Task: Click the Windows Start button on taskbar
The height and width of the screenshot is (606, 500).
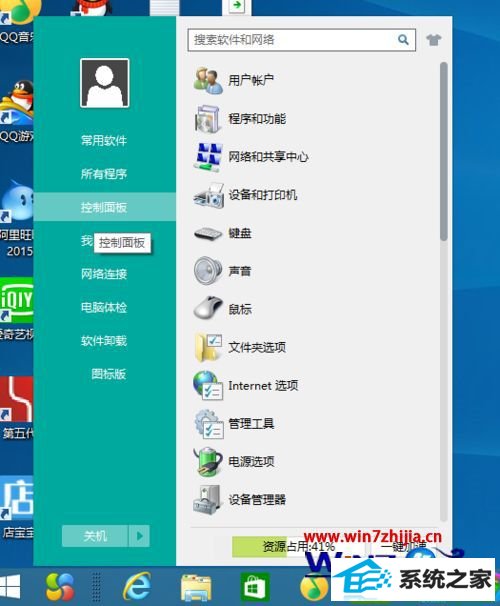Action: [x=10, y=587]
